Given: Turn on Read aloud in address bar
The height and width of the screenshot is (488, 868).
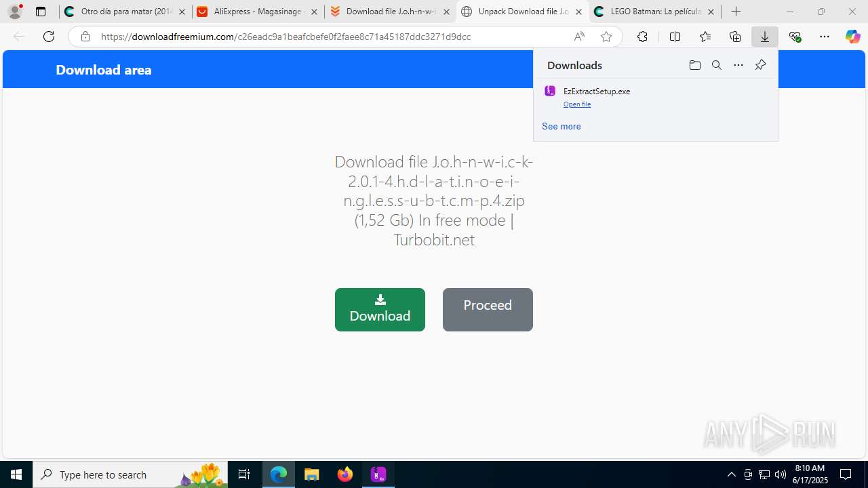Looking at the screenshot, I should (579, 37).
